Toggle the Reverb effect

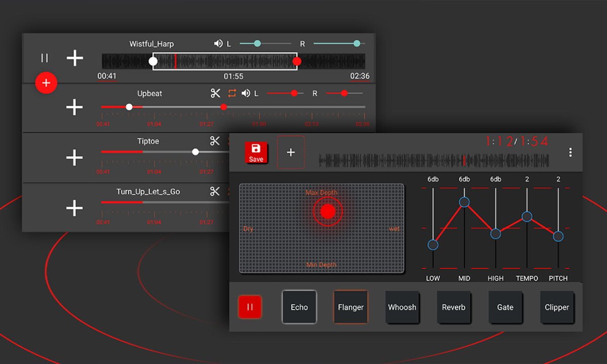point(454,307)
